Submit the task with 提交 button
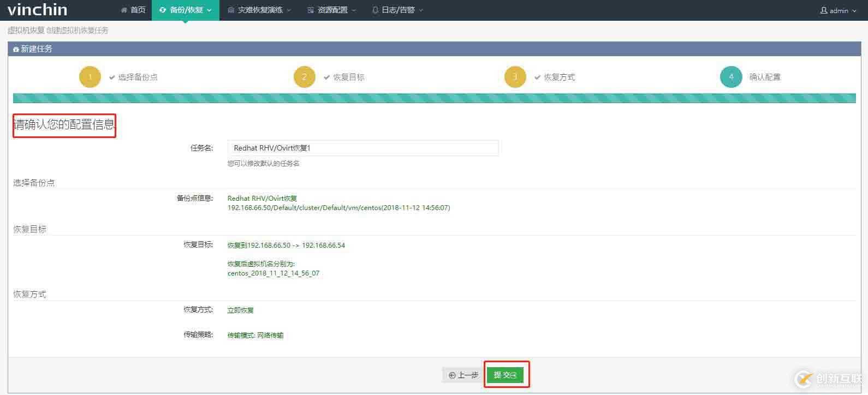Viewport: 868px width, 395px height. [505, 375]
